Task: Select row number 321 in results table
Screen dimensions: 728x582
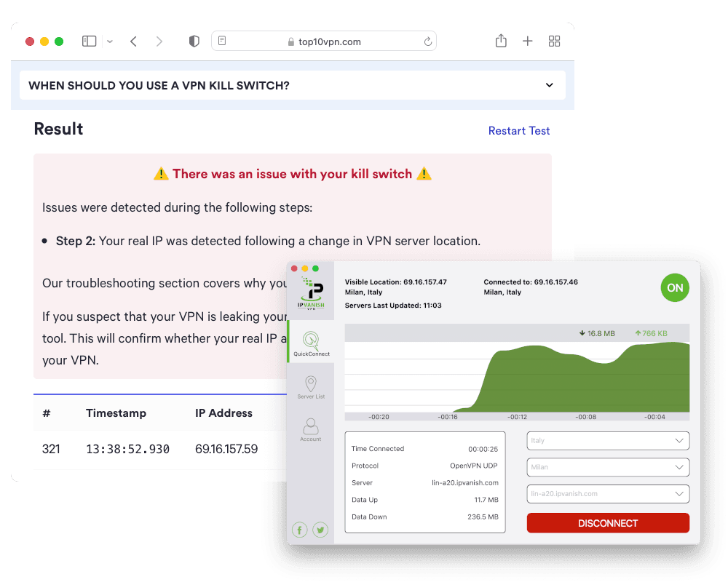Action: pos(51,449)
